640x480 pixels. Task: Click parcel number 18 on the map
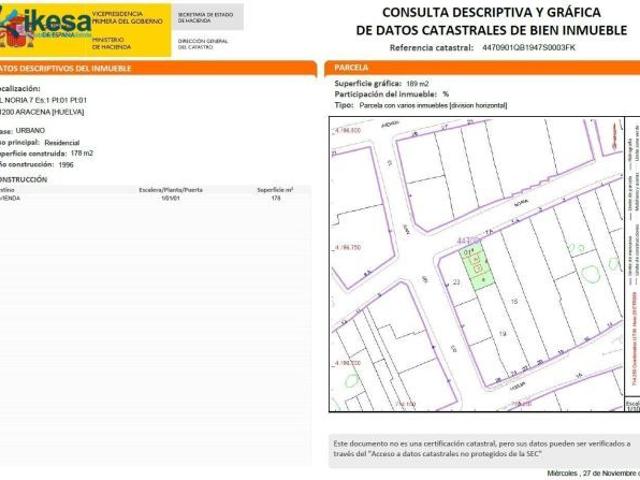514,301
